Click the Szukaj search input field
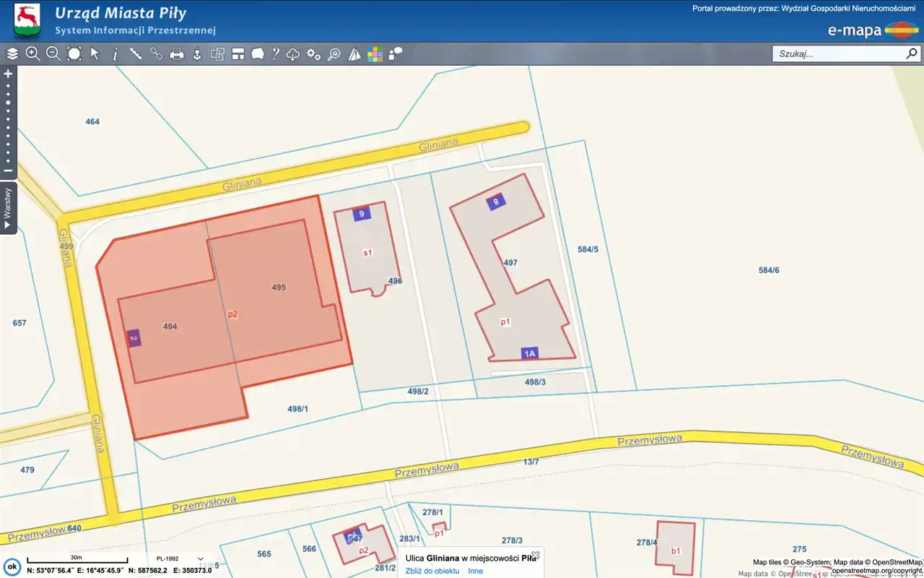 coord(837,54)
